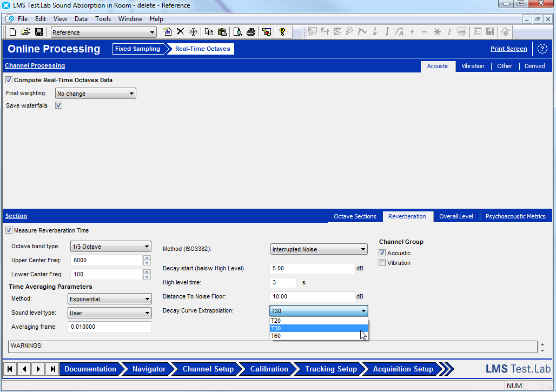The image size is (556, 392).
Task: Open the Psychoacoustic Metrics tab
Action: pos(515,217)
